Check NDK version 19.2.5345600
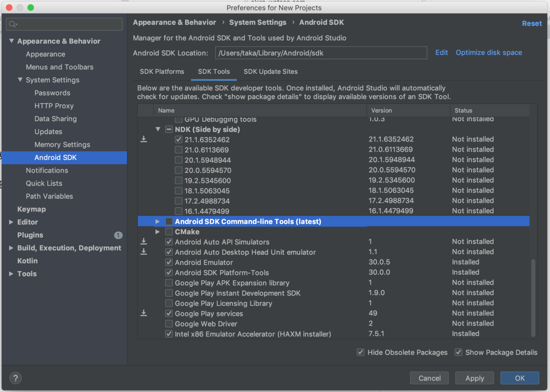550x392 pixels. 179,181
